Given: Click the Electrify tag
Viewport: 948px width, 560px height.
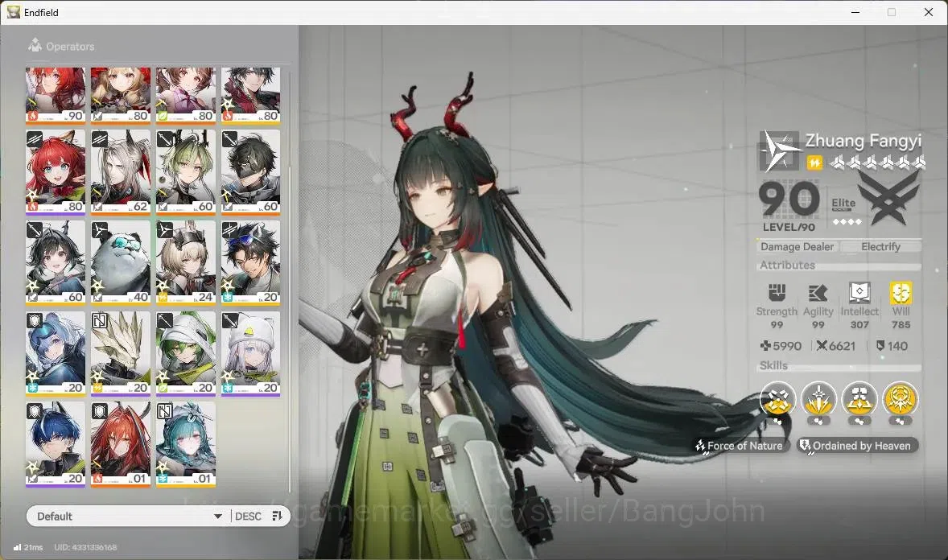Looking at the screenshot, I should point(880,247).
